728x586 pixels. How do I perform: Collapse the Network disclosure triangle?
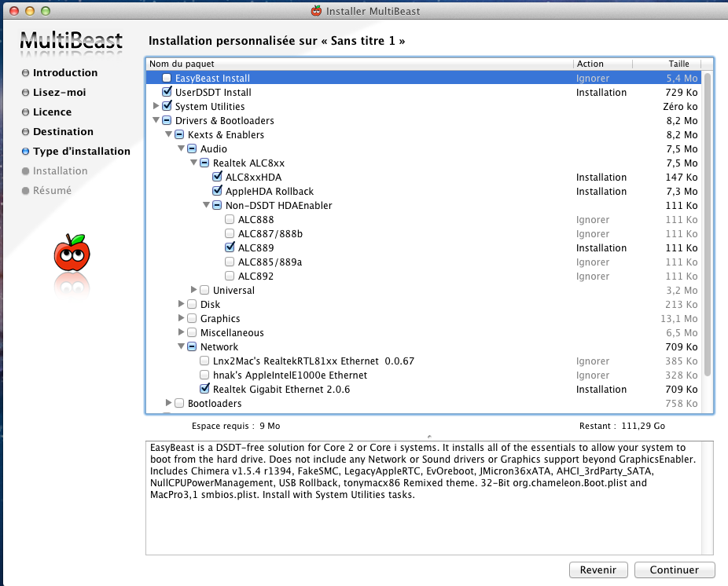pyautogui.click(x=181, y=346)
